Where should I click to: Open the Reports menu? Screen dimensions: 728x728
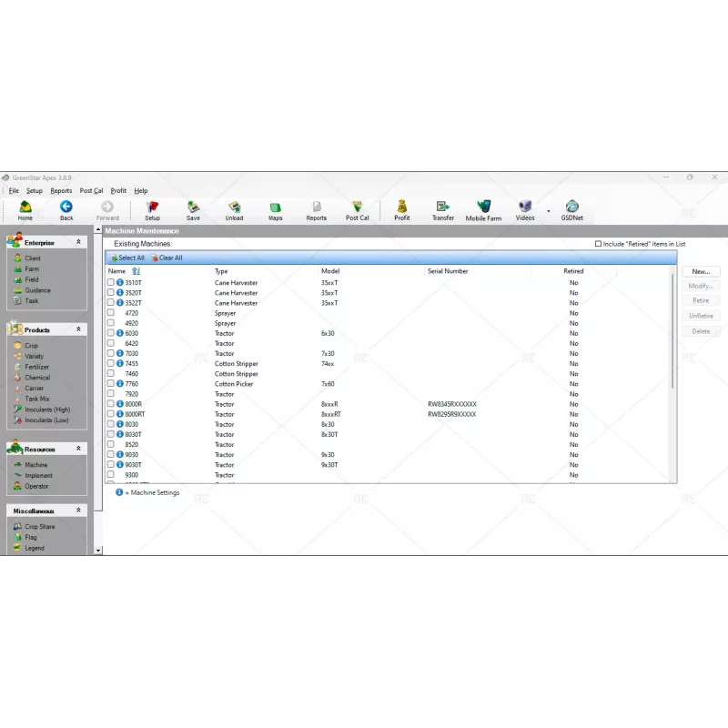pyautogui.click(x=61, y=191)
